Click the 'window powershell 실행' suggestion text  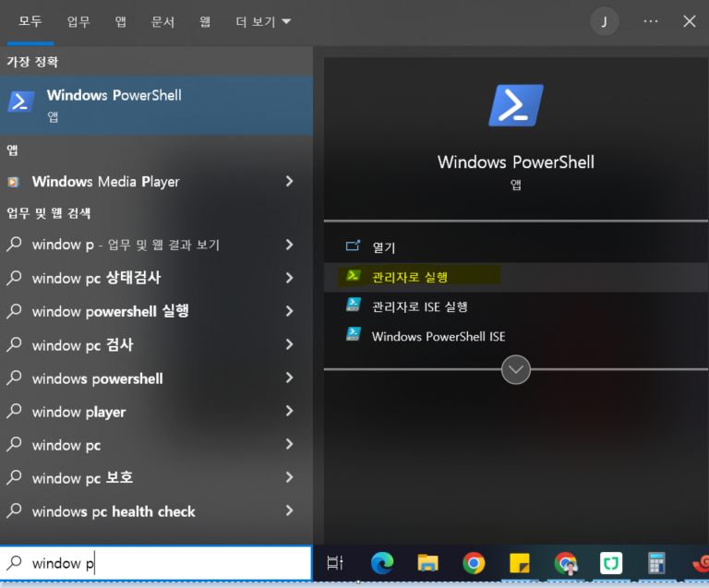pos(111,311)
